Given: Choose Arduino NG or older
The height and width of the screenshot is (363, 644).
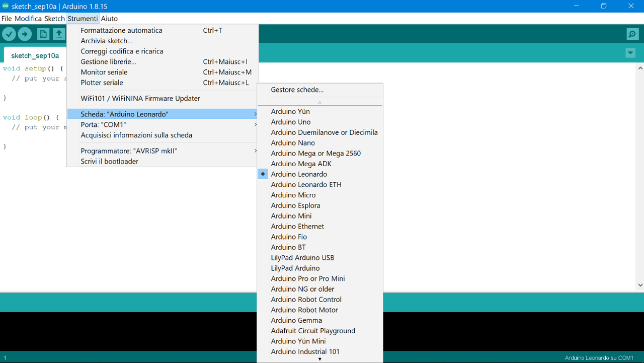Looking at the screenshot, I should tap(320, 289).
